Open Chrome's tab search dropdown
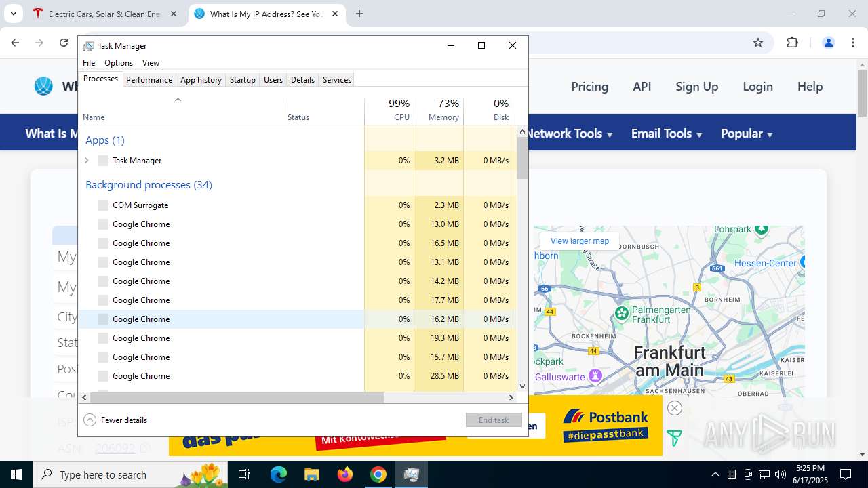Viewport: 868px width, 488px height. [x=13, y=14]
